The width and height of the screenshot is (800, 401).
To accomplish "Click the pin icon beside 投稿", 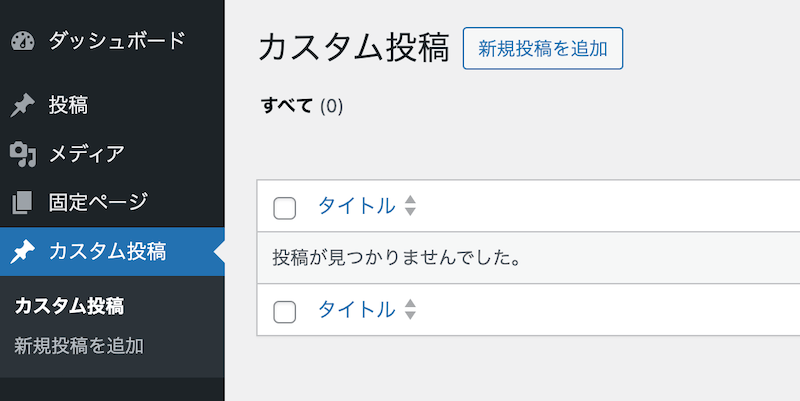I will (x=23, y=104).
